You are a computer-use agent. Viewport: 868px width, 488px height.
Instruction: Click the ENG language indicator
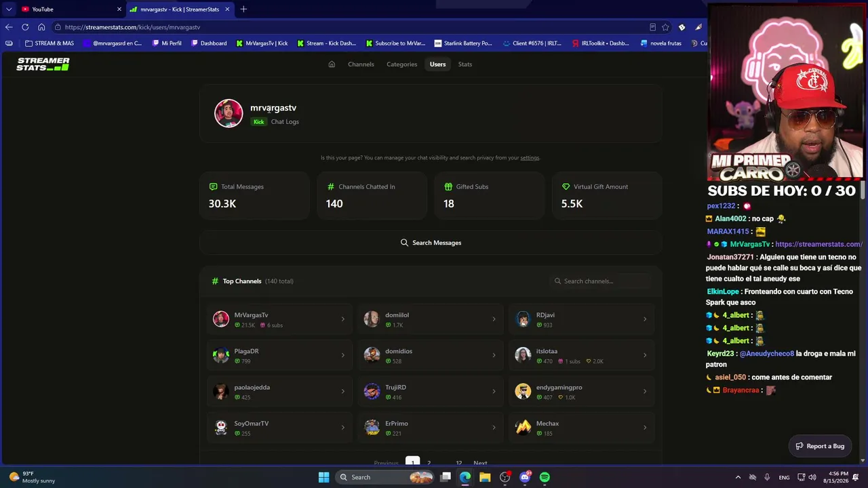point(785,477)
